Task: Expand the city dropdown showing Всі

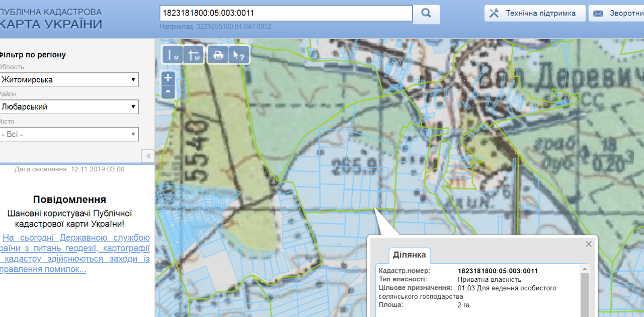Action: click(69, 134)
